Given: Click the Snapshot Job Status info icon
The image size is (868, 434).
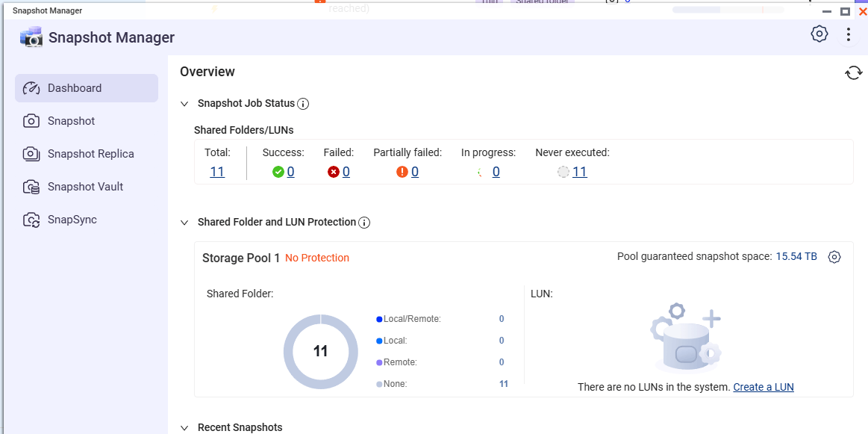Looking at the screenshot, I should (x=303, y=104).
